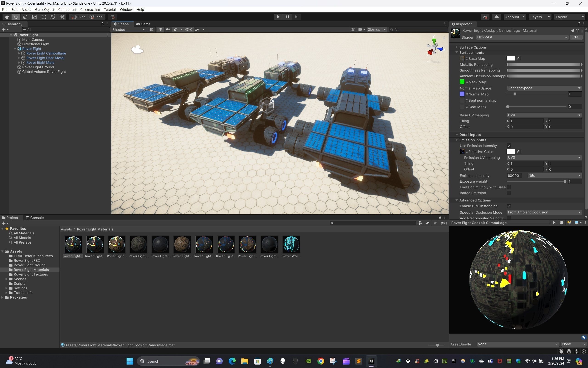Open the Window menu
Screen dimensions: 588x368
(126, 9)
